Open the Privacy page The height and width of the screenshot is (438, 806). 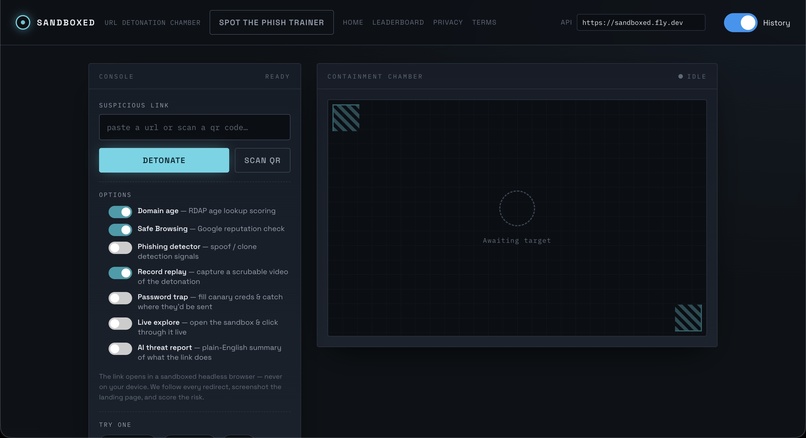click(448, 23)
